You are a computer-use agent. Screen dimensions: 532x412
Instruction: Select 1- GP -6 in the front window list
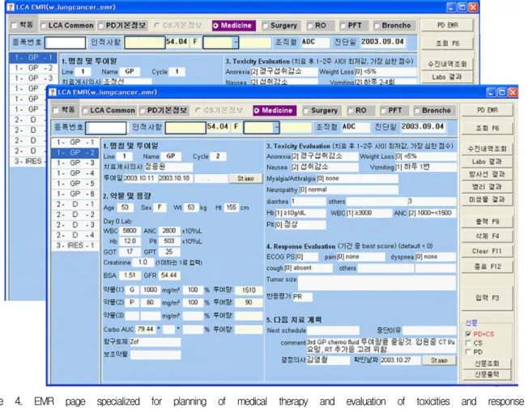coord(75,194)
